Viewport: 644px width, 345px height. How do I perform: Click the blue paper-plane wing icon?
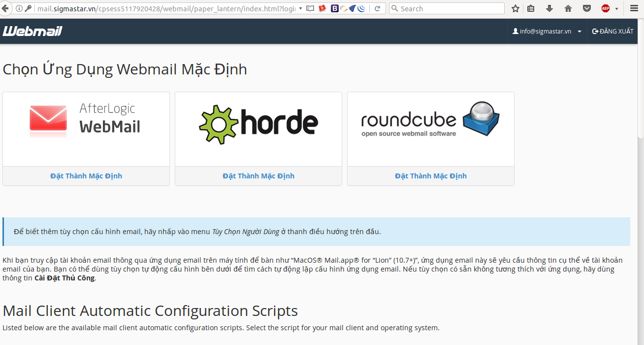[352, 8]
